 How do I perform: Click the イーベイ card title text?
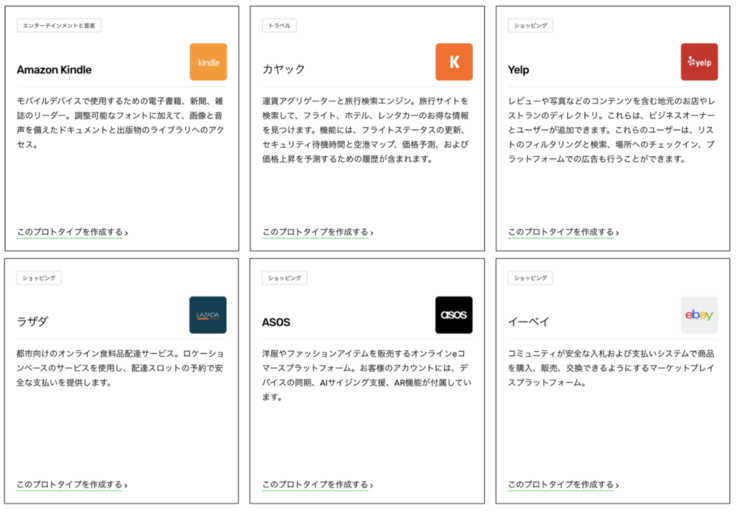point(529,322)
